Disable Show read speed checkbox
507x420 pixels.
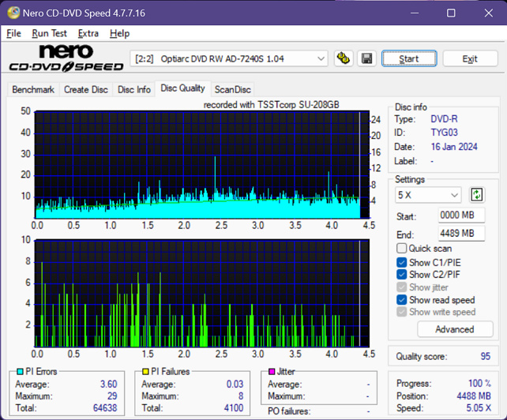pyautogui.click(x=402, y=300)
